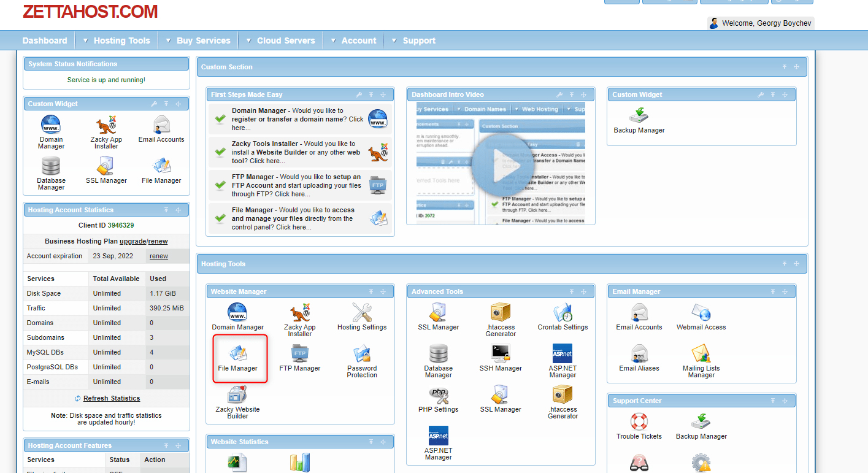
Task: Open Domain Manager in the Website Manager panel
Action: (238, 317)
